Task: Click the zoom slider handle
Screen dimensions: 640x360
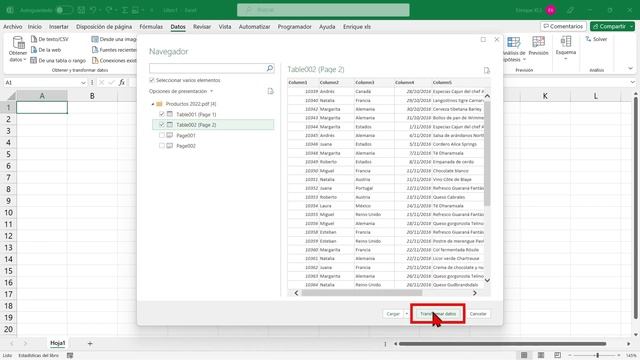Action: tap(598, 355)
